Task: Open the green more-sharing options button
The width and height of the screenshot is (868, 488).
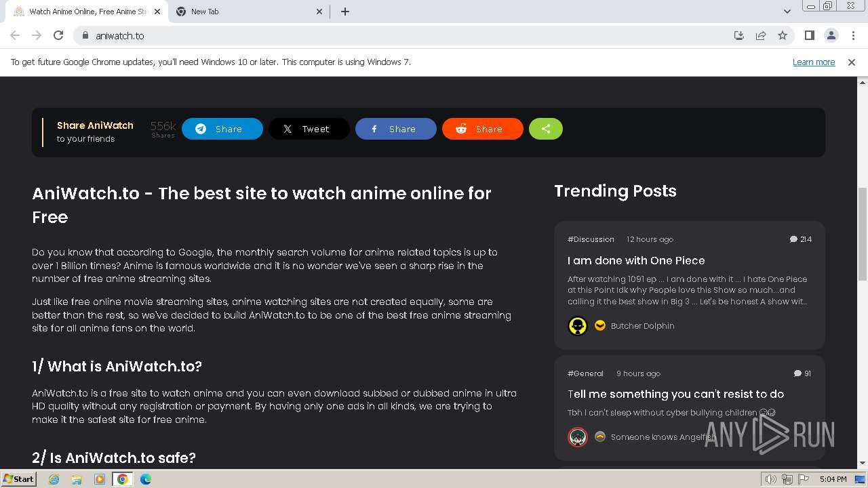Action: pos(546,129)
